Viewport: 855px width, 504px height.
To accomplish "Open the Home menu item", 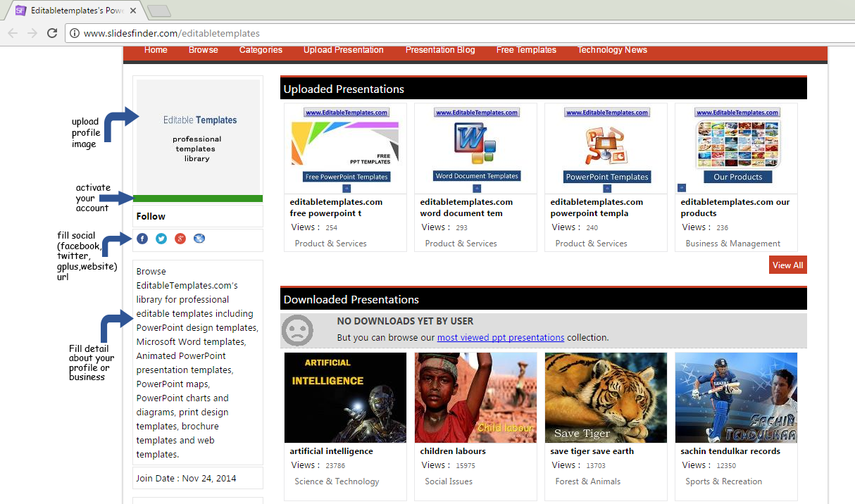I will (x=156, y=50).
